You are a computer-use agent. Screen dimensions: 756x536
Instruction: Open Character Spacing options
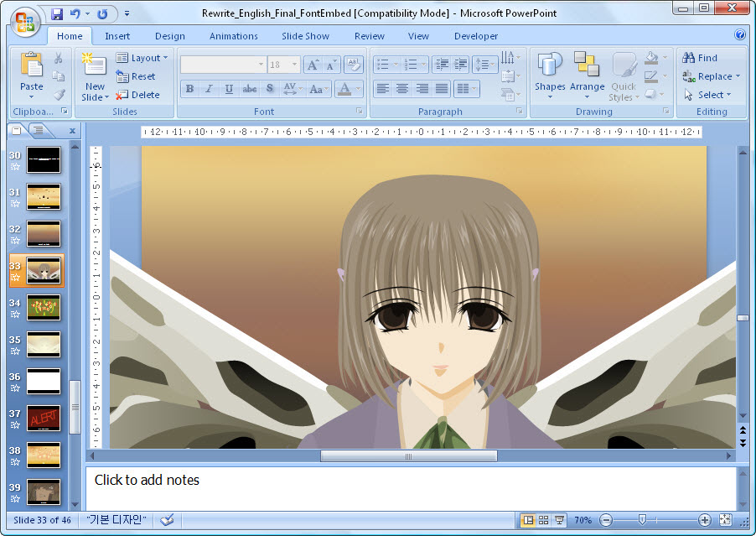click(x=293, y=89)
